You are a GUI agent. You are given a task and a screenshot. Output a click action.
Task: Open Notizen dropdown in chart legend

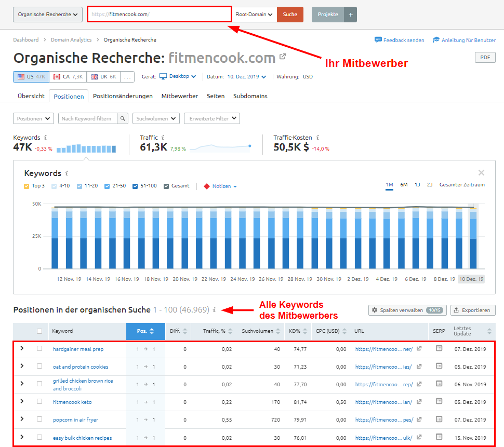point(220,186)
